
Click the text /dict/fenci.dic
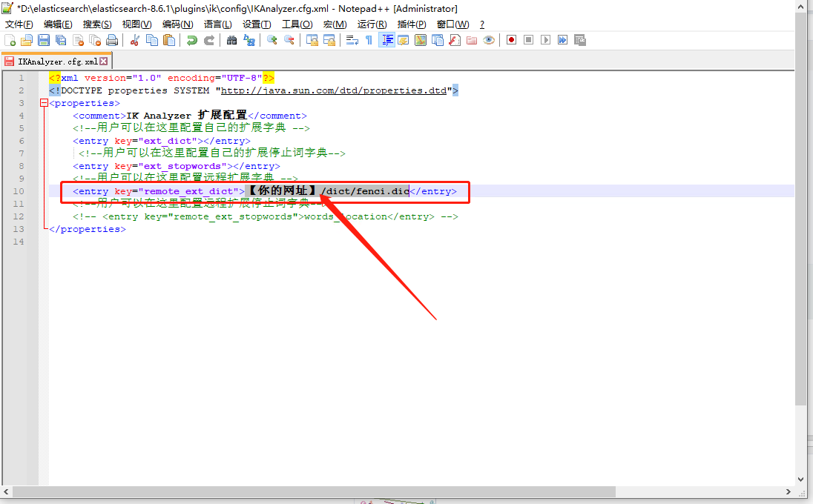[366, 191]
